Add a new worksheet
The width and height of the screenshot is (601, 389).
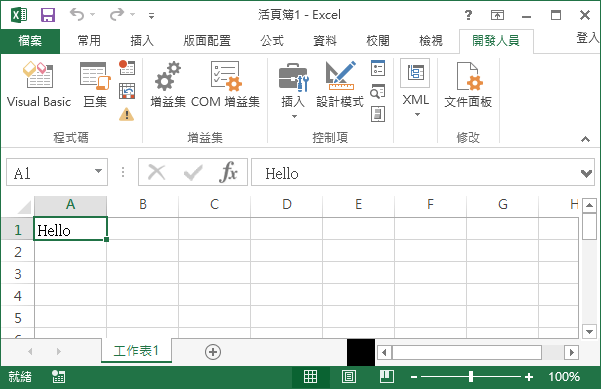point(213,352)
